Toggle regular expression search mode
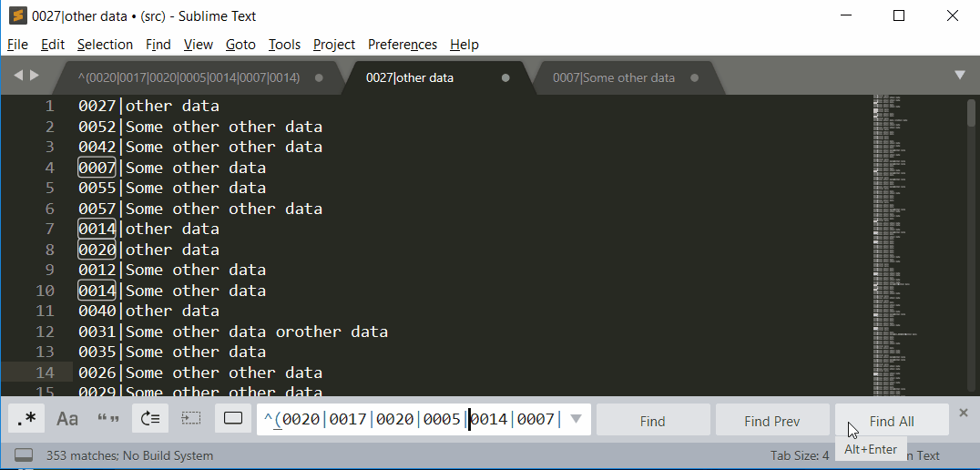The width and height of the screenshot is (980, 470). point(26,419)
